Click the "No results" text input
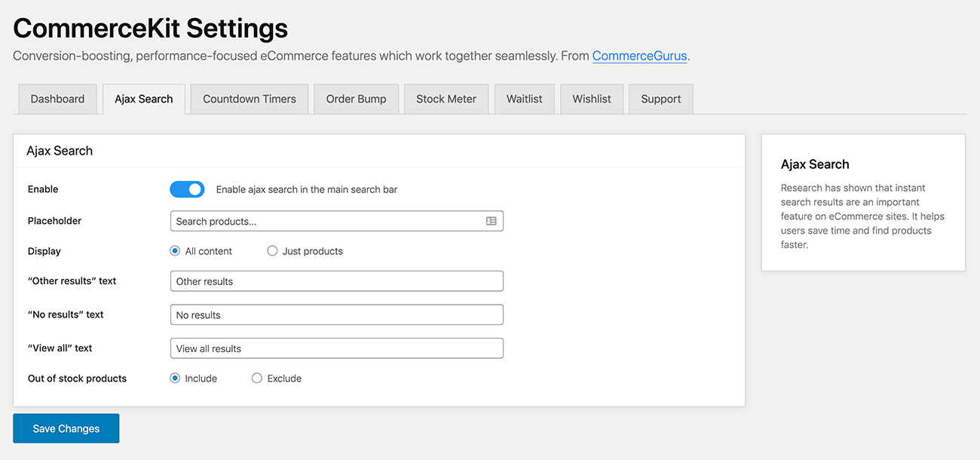 [337, 315]
